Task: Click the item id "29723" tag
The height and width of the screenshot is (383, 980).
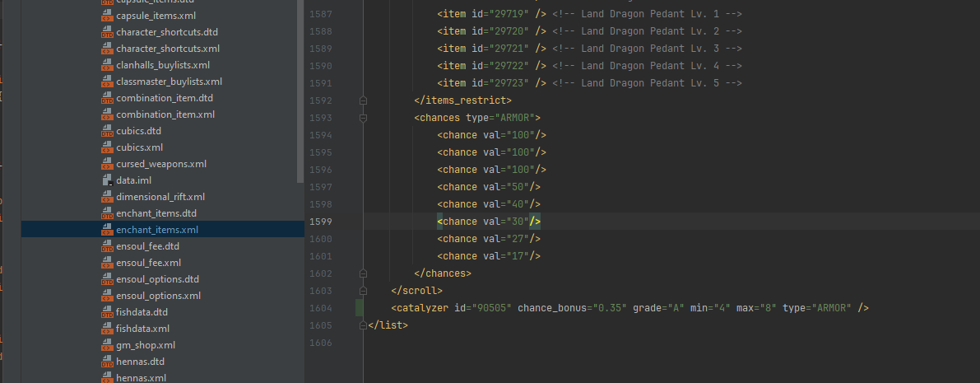Action: pyautogui.click(x=492, y=83)
